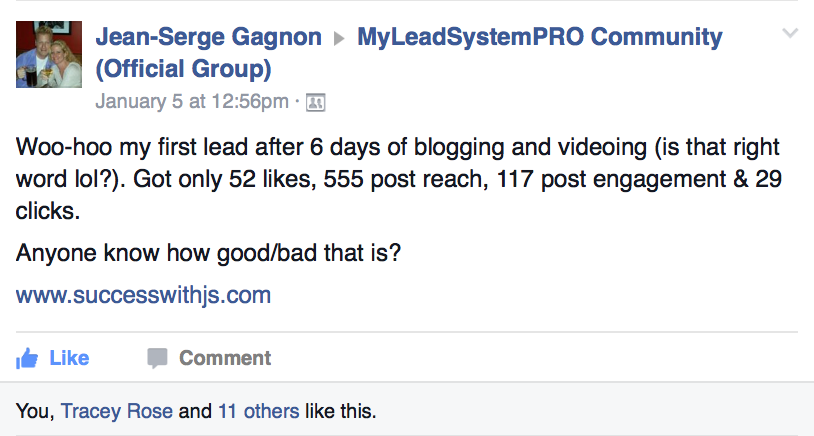Open Jean-Serge Gagnon's profile picture
814x436 pixels.
[49, 54]
